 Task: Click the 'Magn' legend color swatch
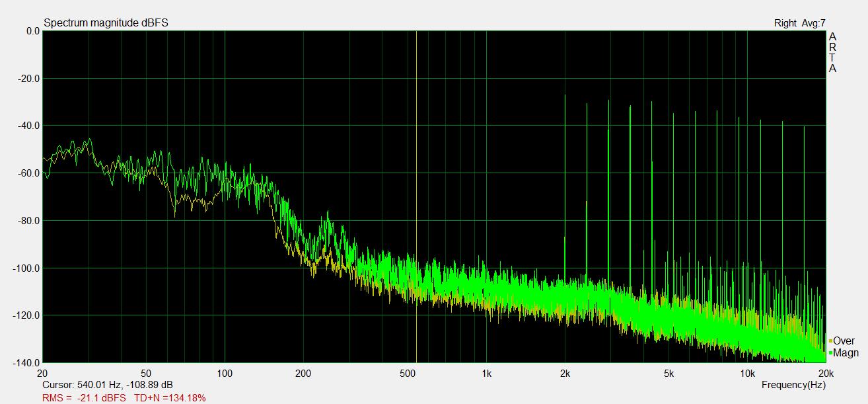(x=830, y=353)
